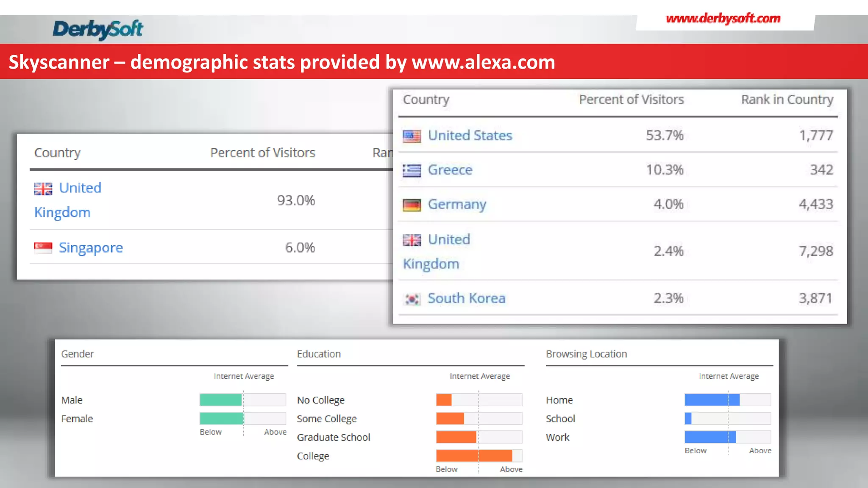Click the South Korea flag icon
Image resolution: width=868 pixels, height=488 pixels.
coord(412,299)
